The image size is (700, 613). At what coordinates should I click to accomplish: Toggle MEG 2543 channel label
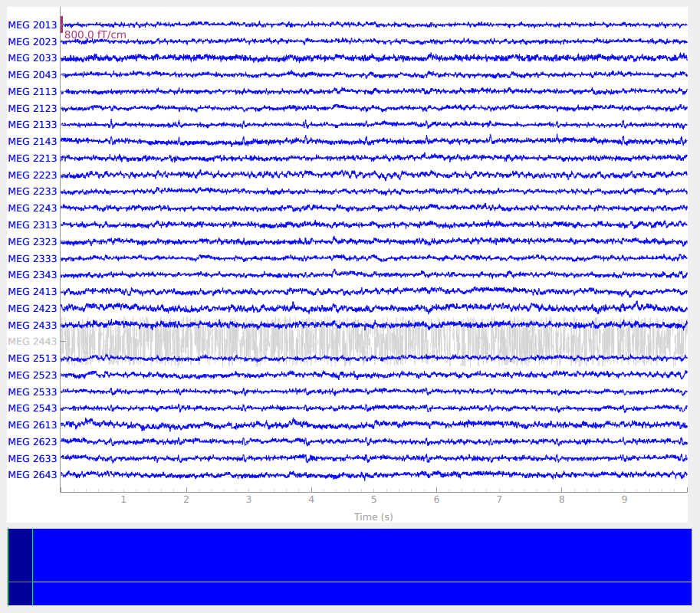[32, 408]
